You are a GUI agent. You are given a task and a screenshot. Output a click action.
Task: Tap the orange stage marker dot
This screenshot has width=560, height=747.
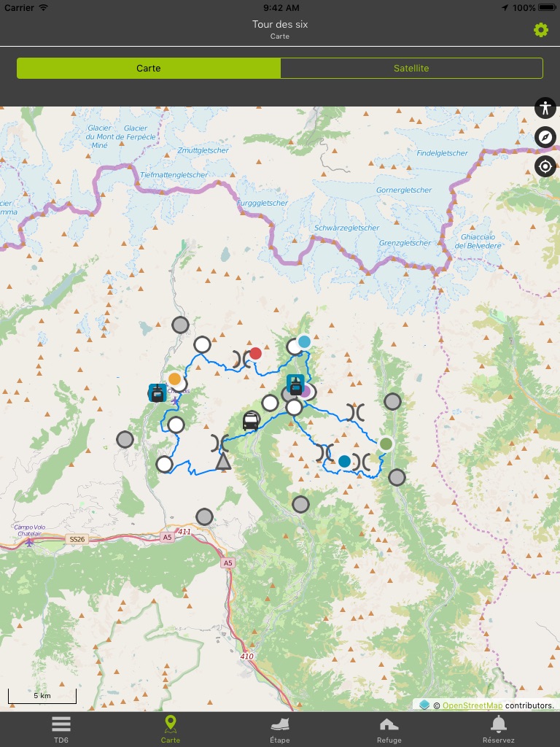pos(175,379)
